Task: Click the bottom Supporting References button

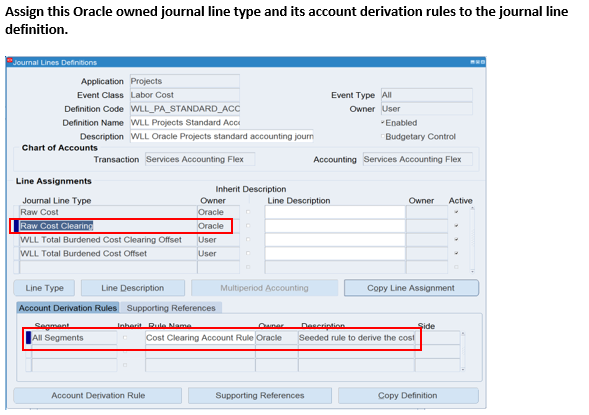Action: (x=260, y=395)
